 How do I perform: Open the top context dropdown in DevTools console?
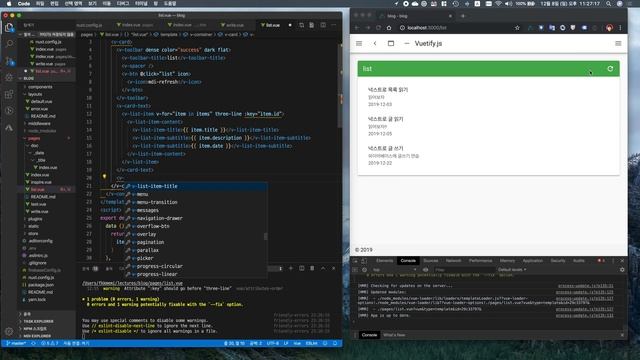(x=394, y=269)
